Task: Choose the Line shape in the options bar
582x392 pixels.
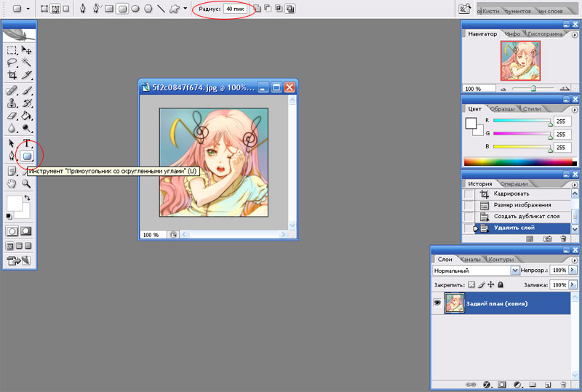Action: [160, 9]
